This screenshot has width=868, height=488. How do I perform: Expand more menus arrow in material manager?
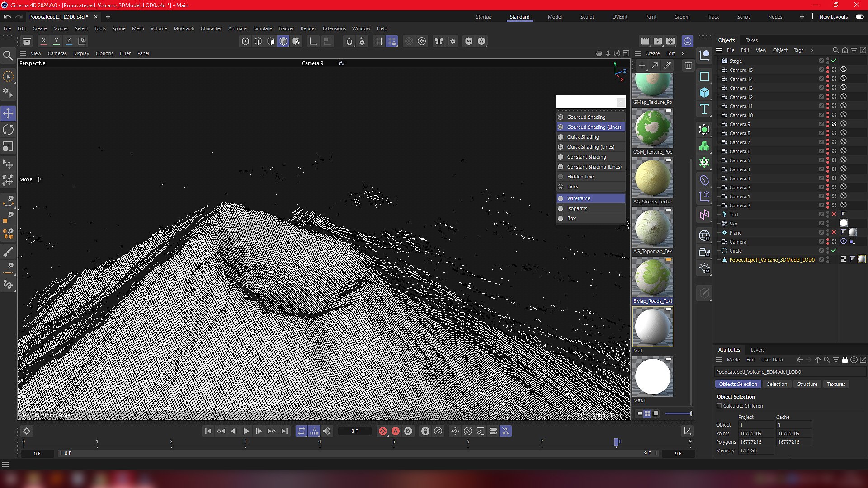coord(683,53)
